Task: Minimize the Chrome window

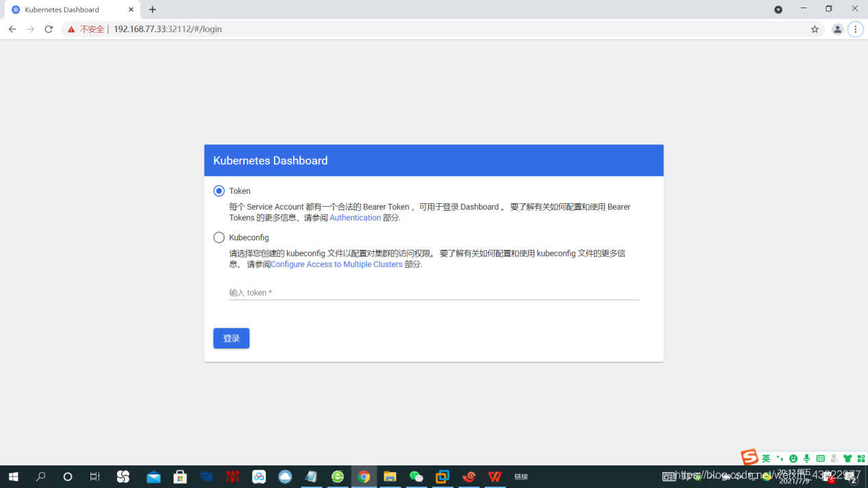Action: point(804,9)
